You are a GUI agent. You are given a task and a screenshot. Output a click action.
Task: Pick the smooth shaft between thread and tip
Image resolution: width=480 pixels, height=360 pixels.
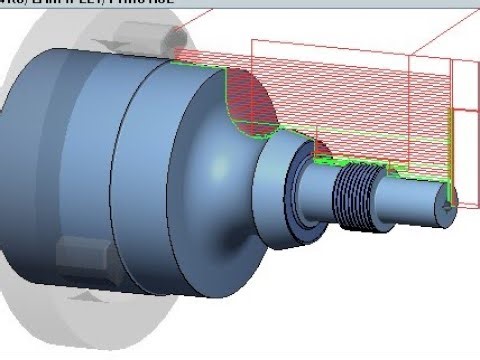[x=408, y=202]
